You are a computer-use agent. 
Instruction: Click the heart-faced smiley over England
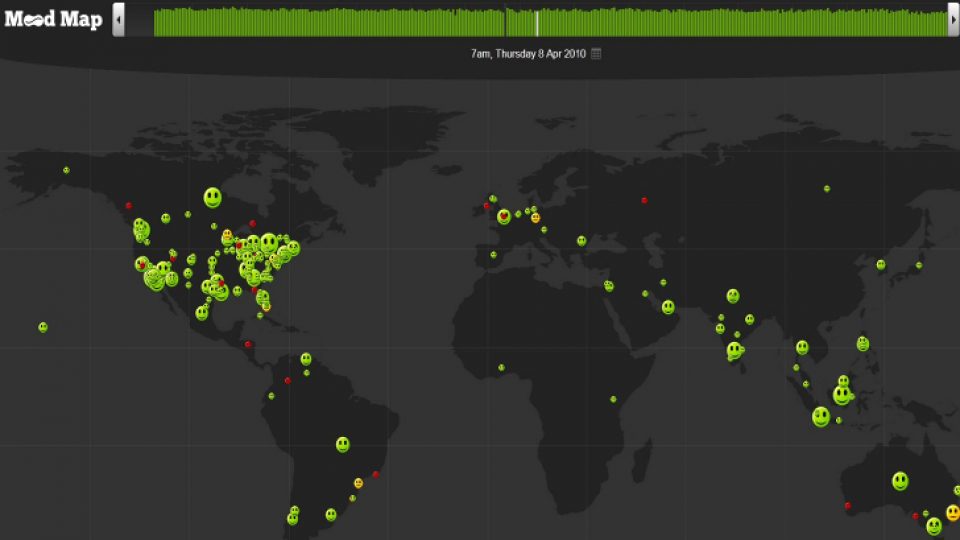pyautogui.click(x=504, y=216)
